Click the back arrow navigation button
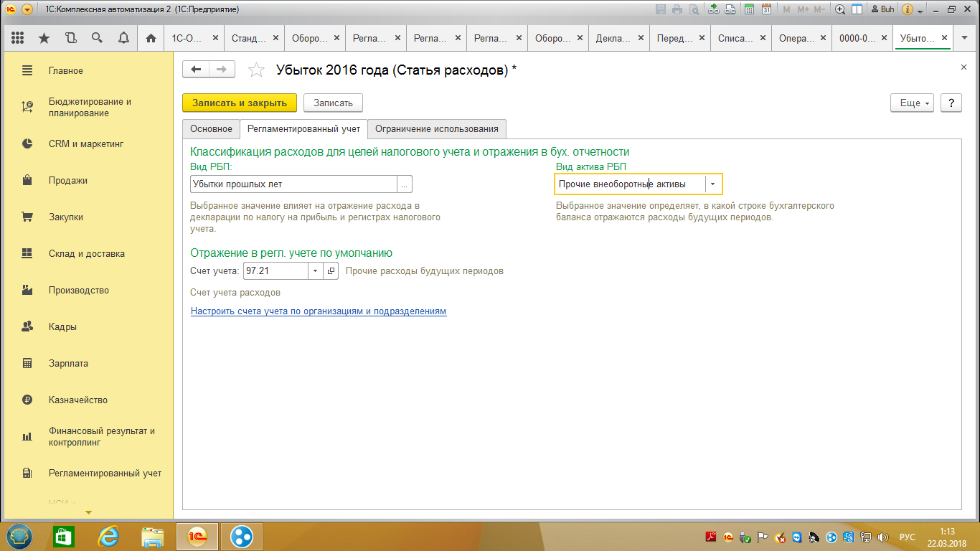The image size is (980, 551). tap(196, 69)
